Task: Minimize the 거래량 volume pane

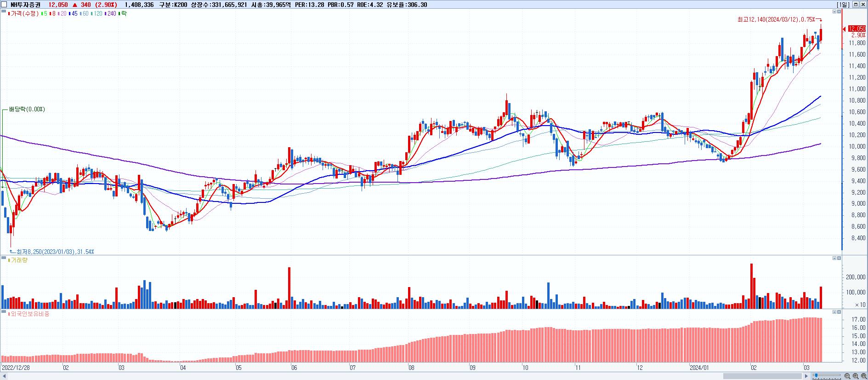Action: [834, 259]
